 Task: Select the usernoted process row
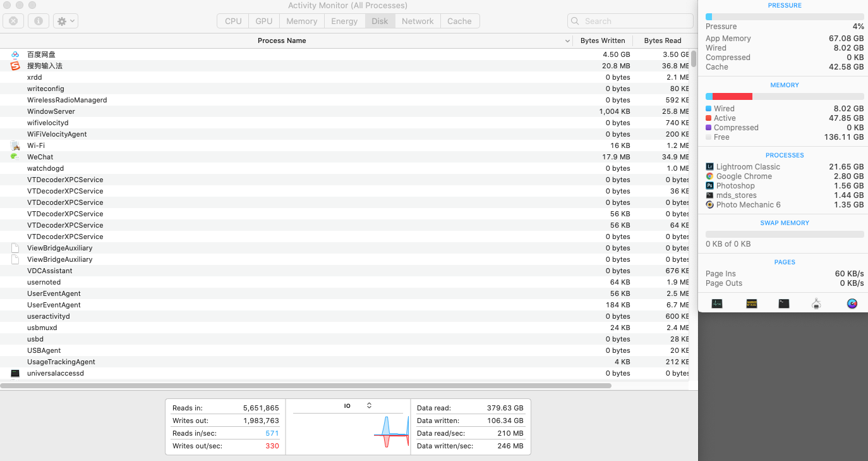coord(345,282)
